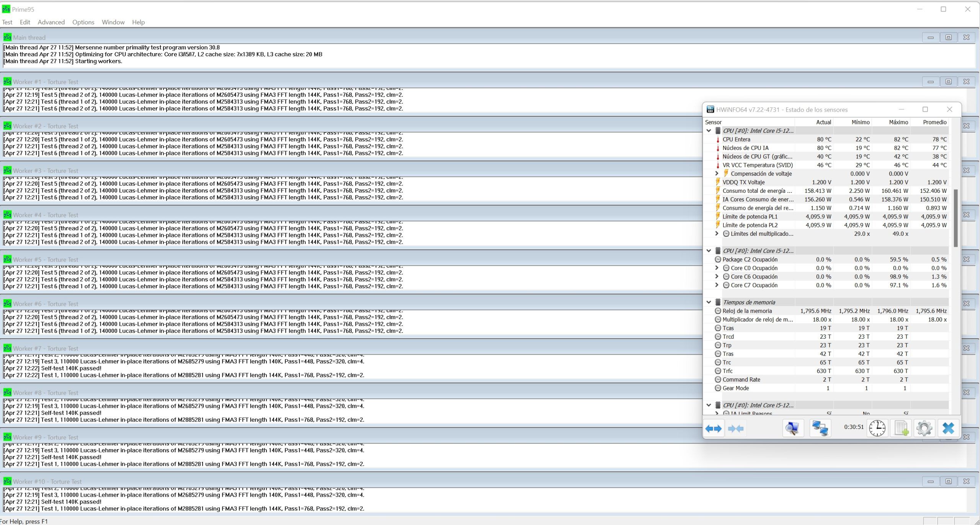Click the HWiNFO sensor list scrollbar thumb
The image size is (980, 525).
coord(955,218)
